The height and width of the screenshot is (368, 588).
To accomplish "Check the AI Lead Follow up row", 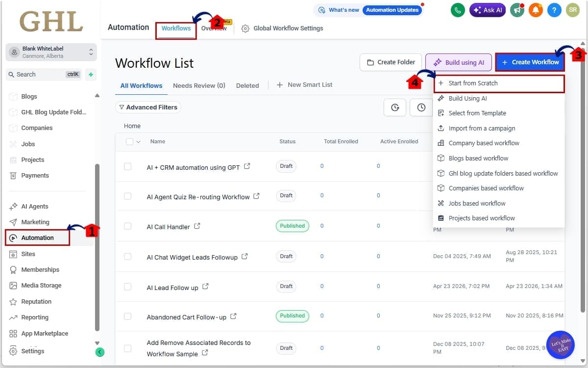I will point(127,287).
